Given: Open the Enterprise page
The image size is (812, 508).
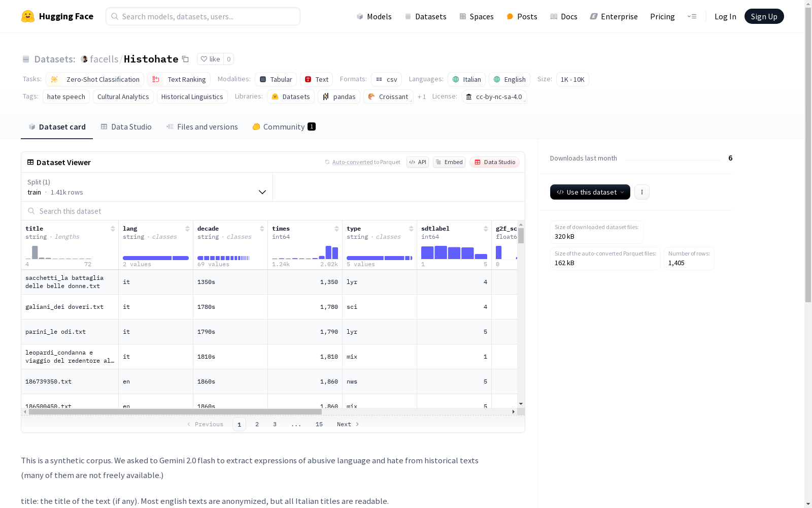Looking at the screenshot, I should coord(614,16).
